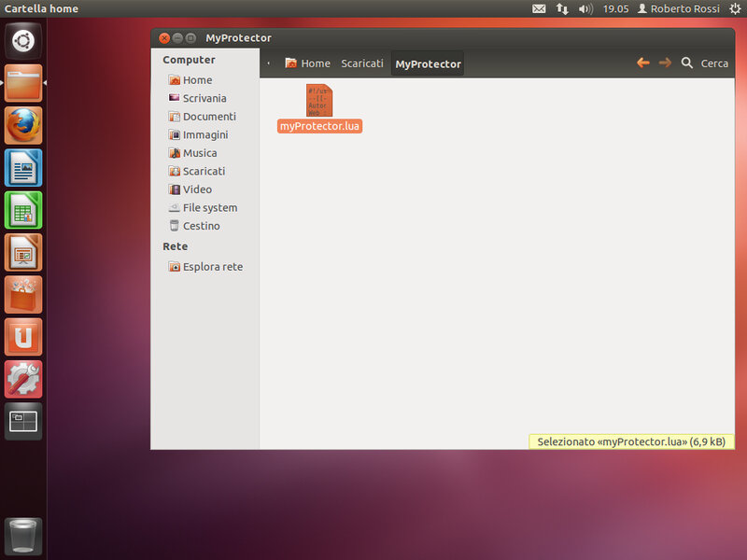
Task: Open Documenti in the sidebar
Action: (208, 117)
